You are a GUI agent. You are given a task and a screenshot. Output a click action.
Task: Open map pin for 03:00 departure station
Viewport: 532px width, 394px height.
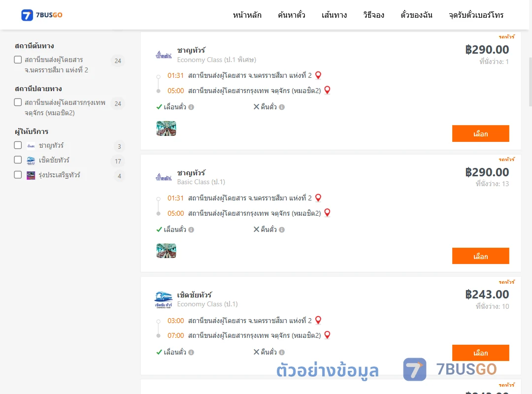[x=318, y=320]
